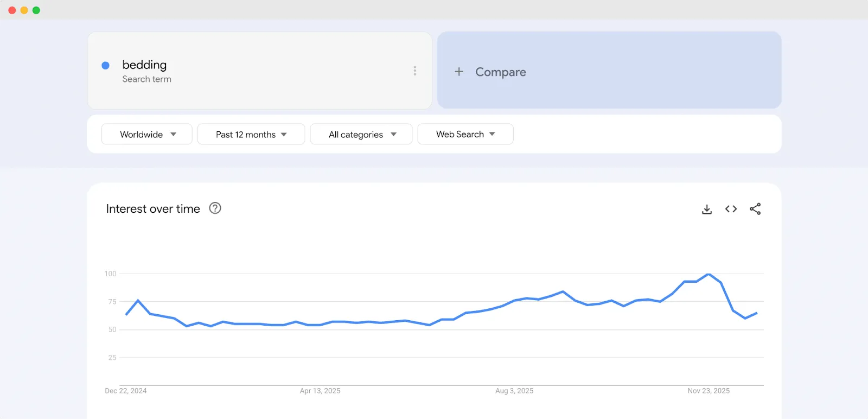The height and width of the screenshot is (419, 868).
Task: Open the embed code icon
Action: (x=731, y=209)
